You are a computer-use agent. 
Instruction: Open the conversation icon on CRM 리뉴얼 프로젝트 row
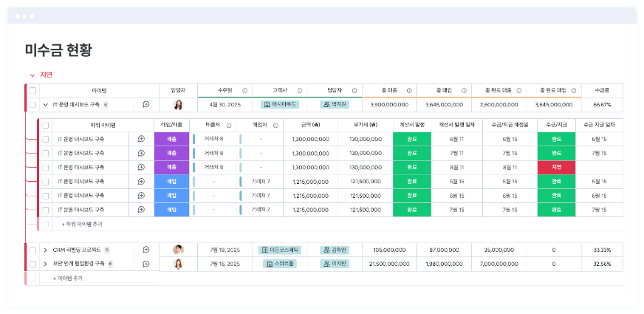[146, 250]
